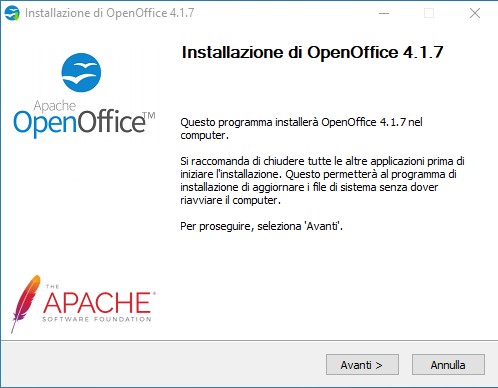The image size is (498, 388).
Task: Click the small 'THE' text above APACHE
Action: 52,286
